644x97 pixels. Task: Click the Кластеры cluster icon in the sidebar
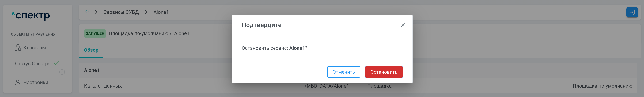coord(18,47)
